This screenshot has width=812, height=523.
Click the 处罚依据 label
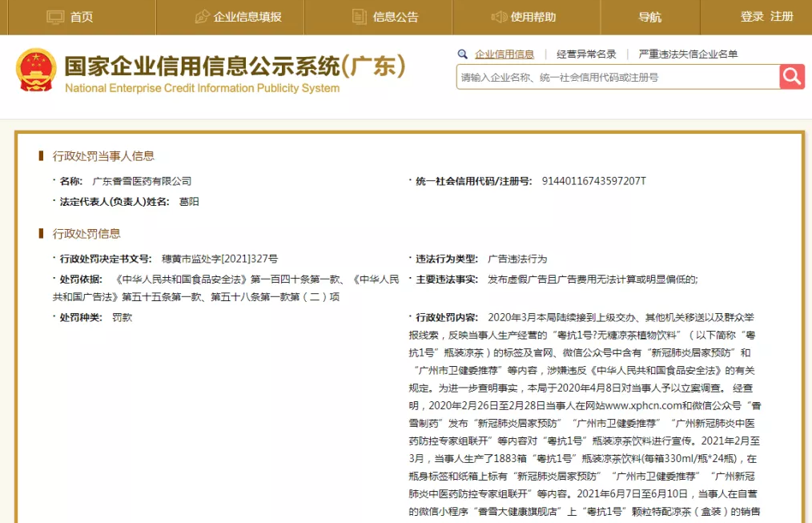pos(81,280)
